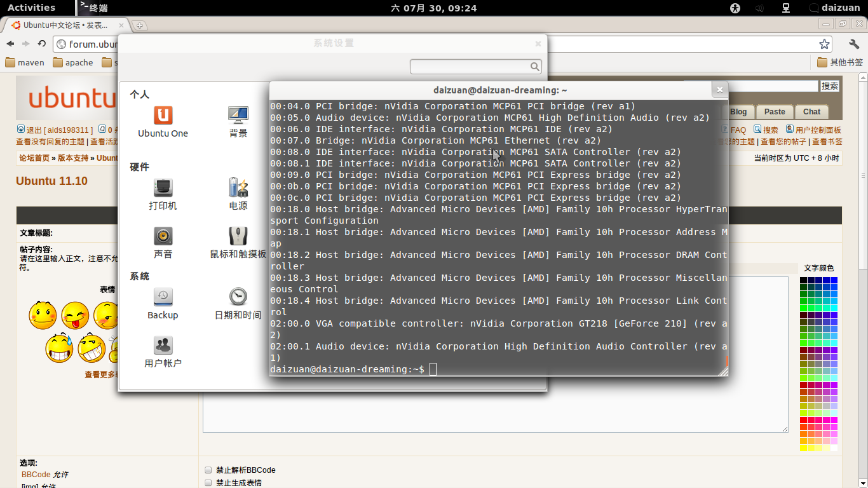The image size is (868, 488).
Task: Open the 版本支持 breadcrumb link
Action: point(73,158)
